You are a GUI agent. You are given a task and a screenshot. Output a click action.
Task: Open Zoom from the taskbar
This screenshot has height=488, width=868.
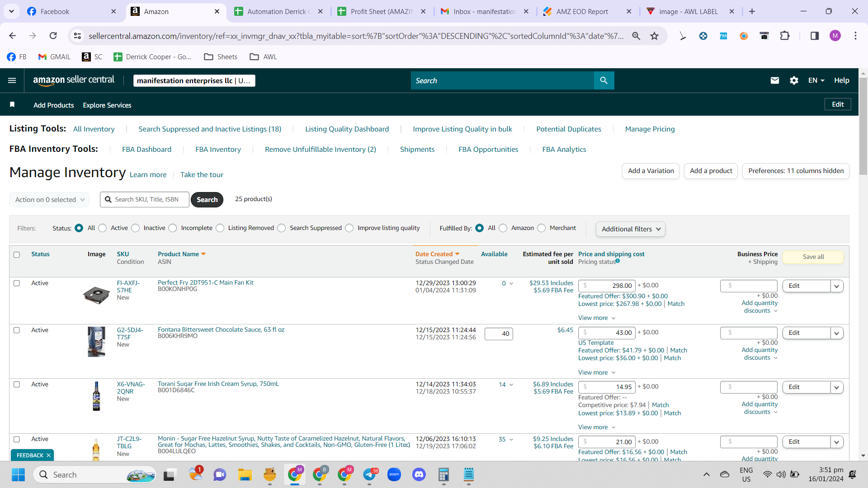[x=394, y=474]
